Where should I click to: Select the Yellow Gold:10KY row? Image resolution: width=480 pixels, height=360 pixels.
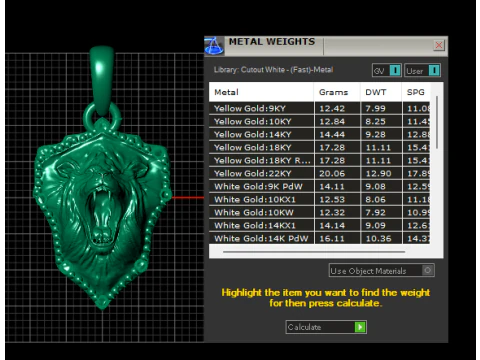[319, 121]
